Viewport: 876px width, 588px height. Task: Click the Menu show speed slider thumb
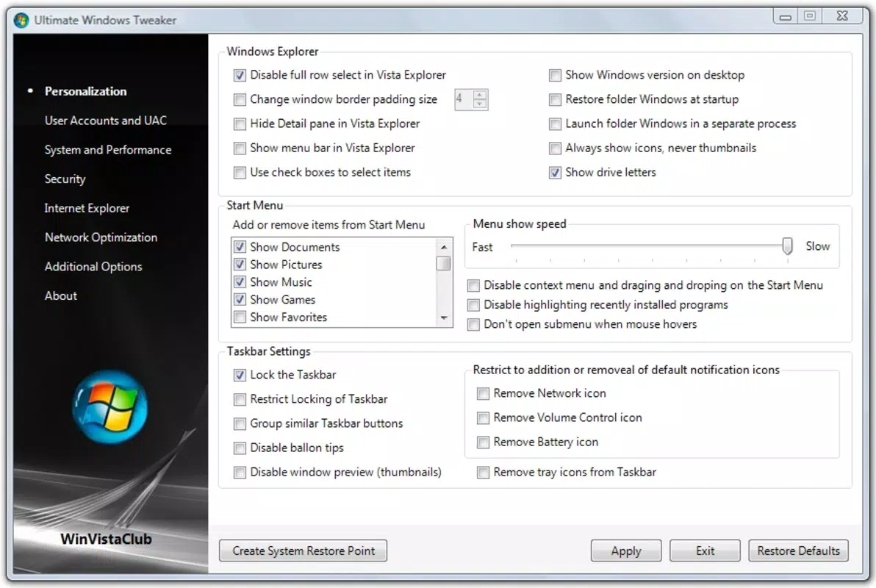click(787, 245)
